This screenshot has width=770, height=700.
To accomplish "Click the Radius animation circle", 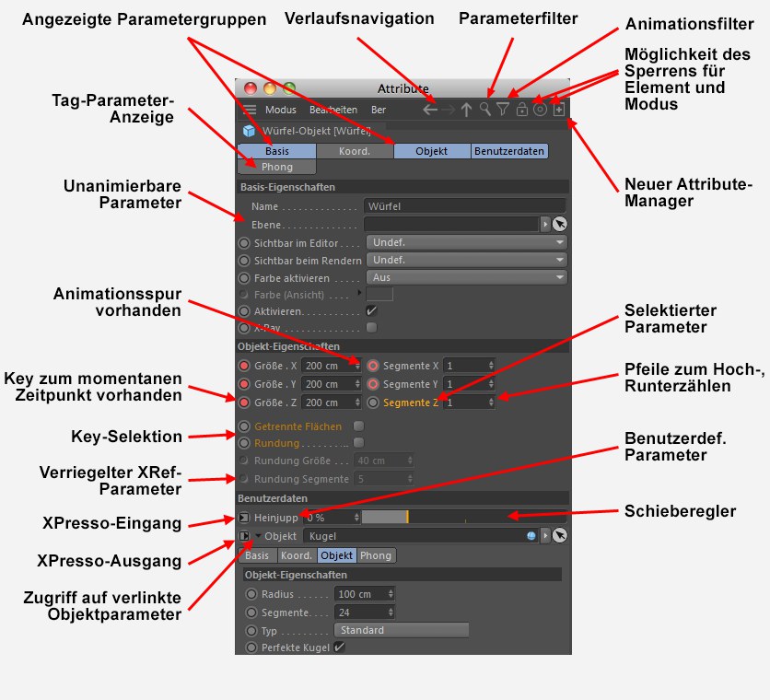I will pos(251,594).
